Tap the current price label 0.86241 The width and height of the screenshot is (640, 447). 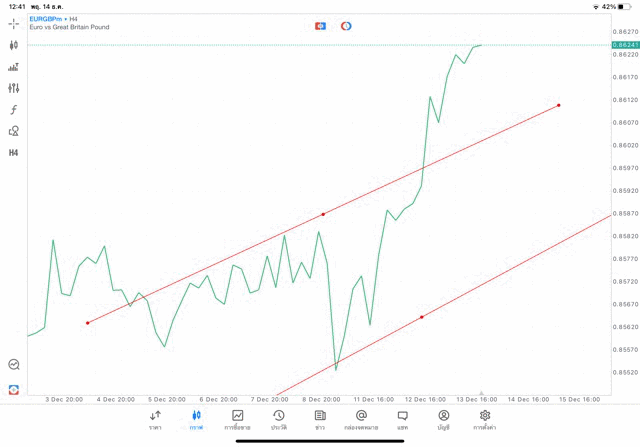coord(627,45)
